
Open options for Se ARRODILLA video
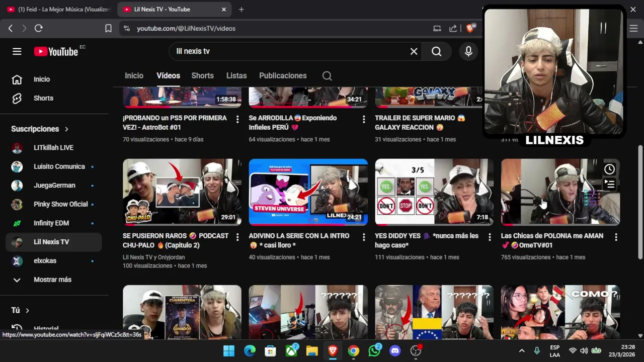[x=363, y=119]
